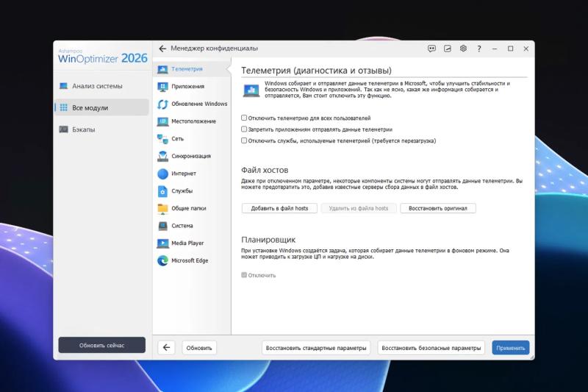Click the Телеметрия (диагностика и отзывы) heading
The image size is (588, 392).
coord(317,71)
